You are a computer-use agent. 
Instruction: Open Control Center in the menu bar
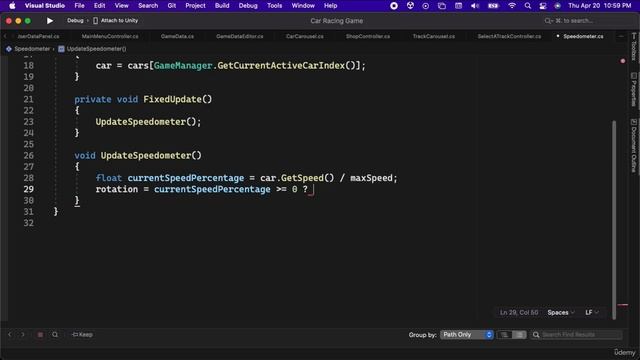tap(543, 6)
